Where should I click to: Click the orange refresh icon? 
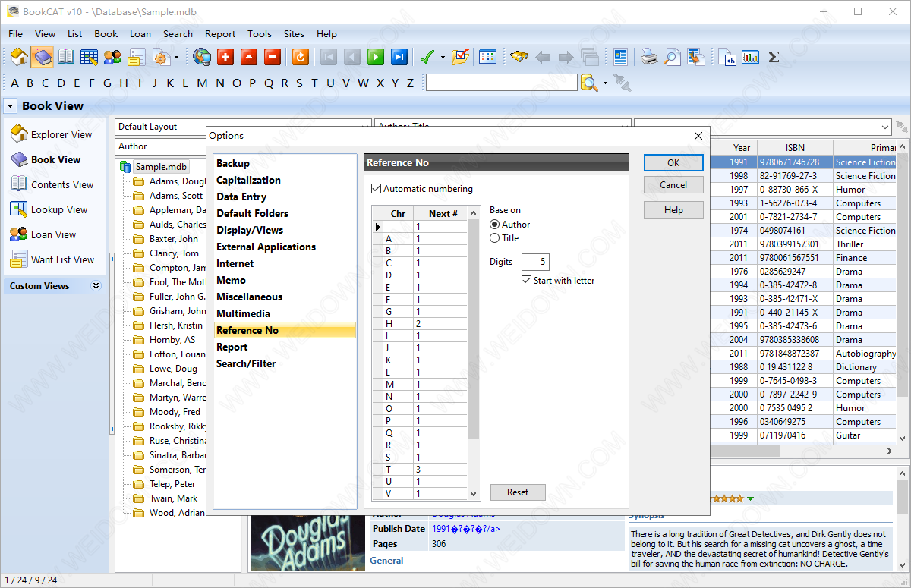301,57
